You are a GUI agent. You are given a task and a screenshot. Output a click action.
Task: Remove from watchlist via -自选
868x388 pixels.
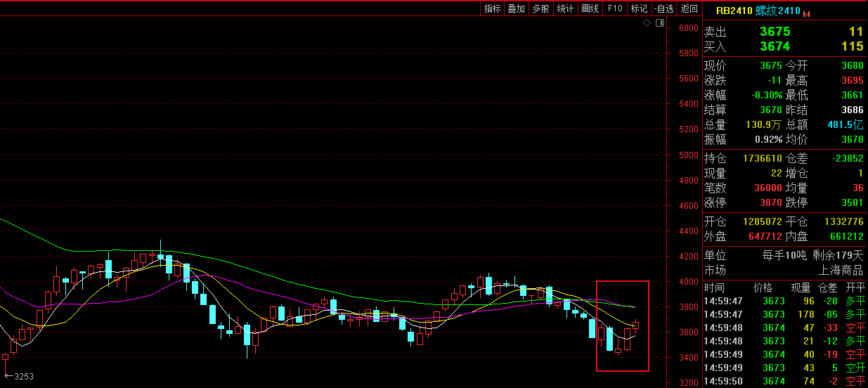663,8
